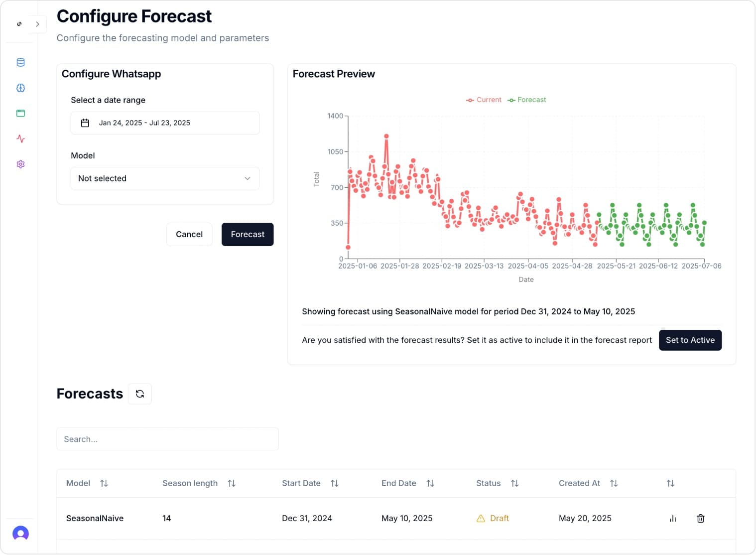This screenshot has height=555, width=756.
Task: Click the Set to Active button
Action: [690, 340]
